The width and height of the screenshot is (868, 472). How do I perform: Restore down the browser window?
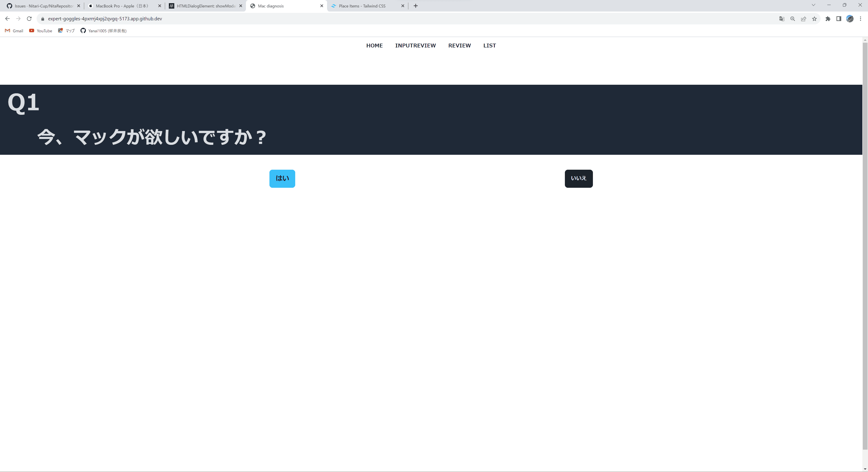844,5
